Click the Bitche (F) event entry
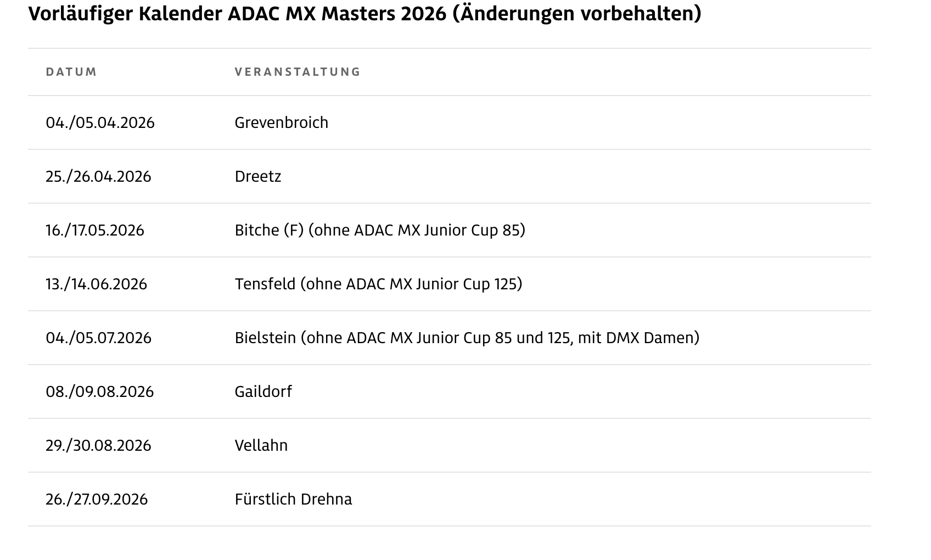The width and height of the screenshot is (931, 560). (269, 230)
